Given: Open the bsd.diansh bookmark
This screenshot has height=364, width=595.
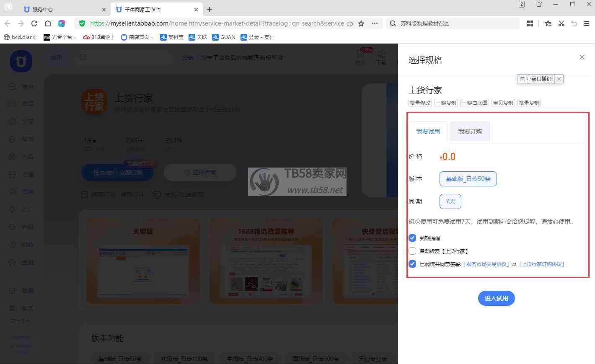Looking at the screenshot, I should click(20, 37).
